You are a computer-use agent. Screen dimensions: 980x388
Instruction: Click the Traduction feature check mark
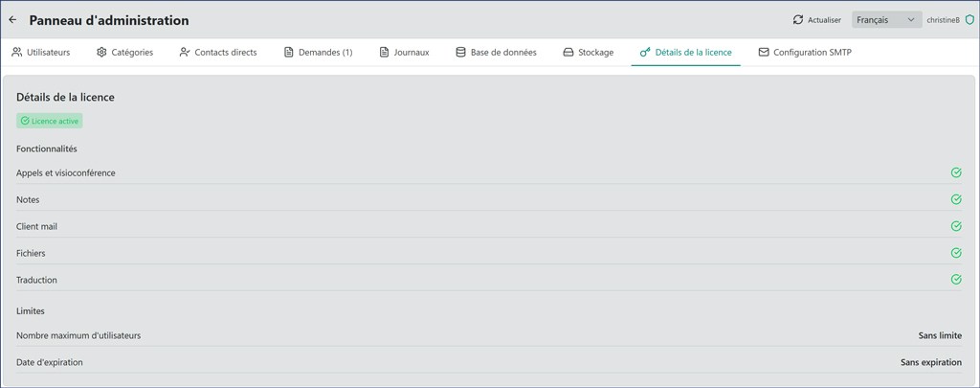tap(956, 281)
